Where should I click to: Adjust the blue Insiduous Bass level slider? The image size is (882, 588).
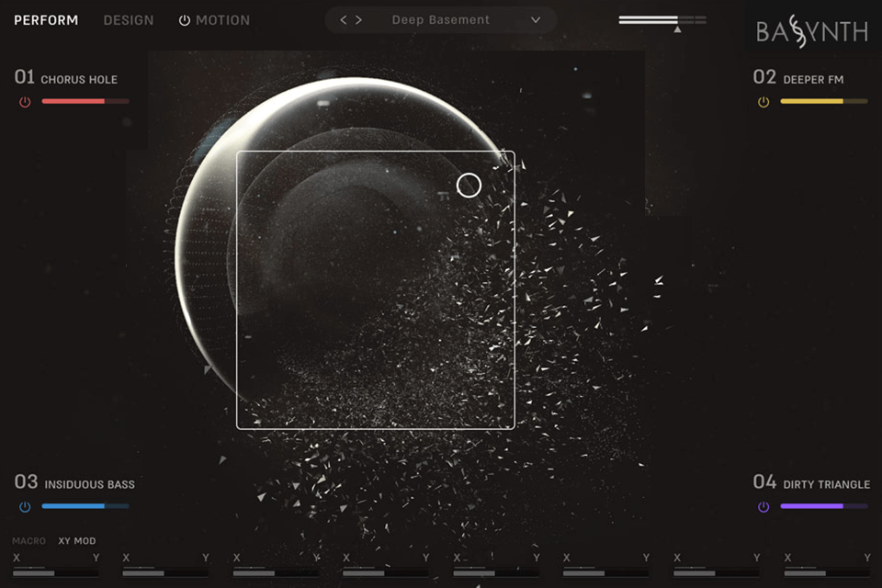point(85,506)
